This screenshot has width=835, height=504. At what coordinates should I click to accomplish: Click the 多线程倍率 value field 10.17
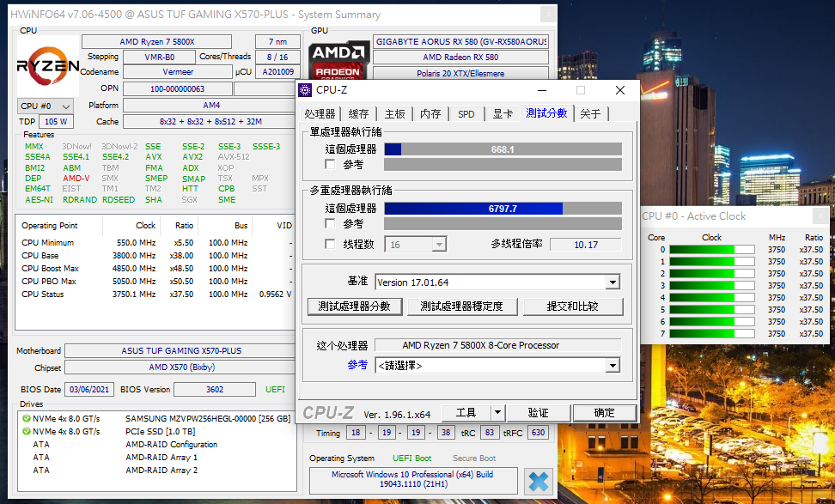tap(586, 245)
